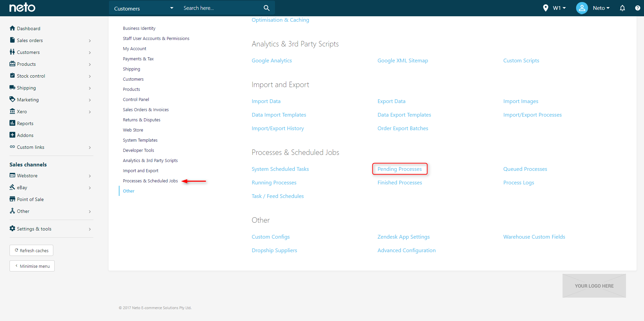
Task: Click the Webstore window icon
Action: [13, 175]
